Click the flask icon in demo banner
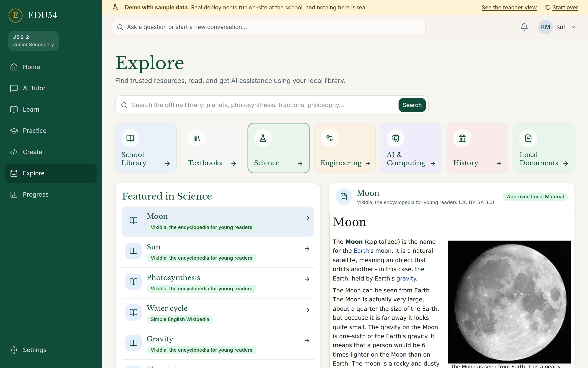 115,8
